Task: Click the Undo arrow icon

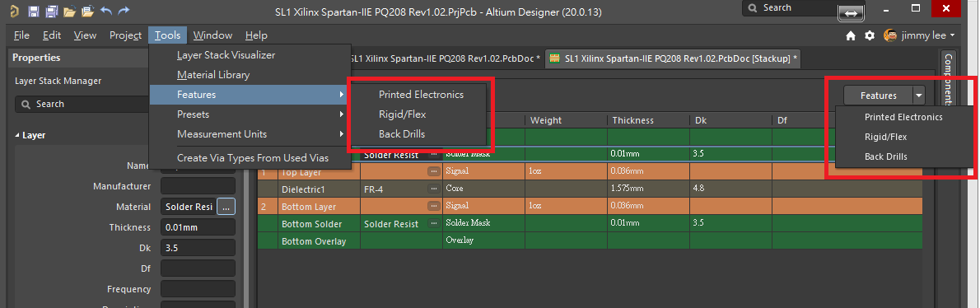Action: tap(105, 12)
